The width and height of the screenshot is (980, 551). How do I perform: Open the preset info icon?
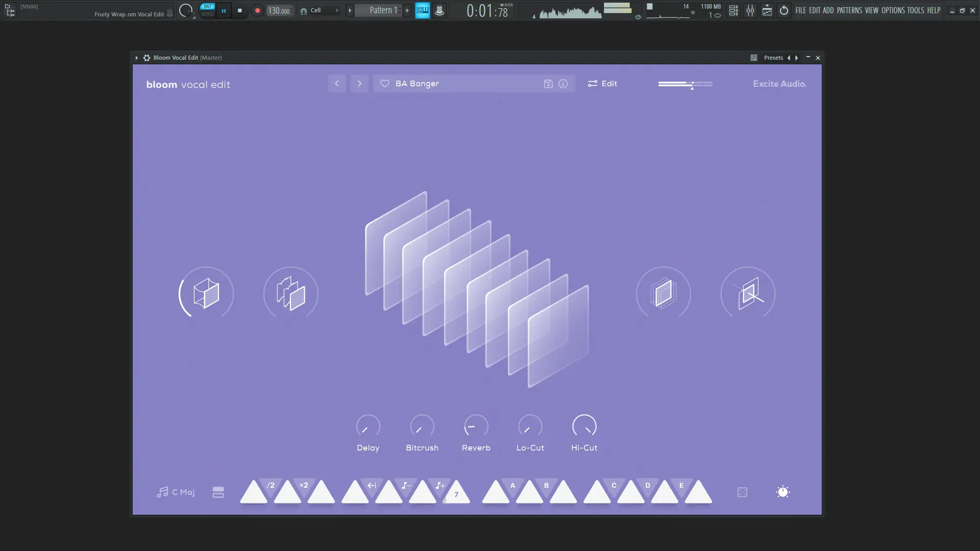563,84
